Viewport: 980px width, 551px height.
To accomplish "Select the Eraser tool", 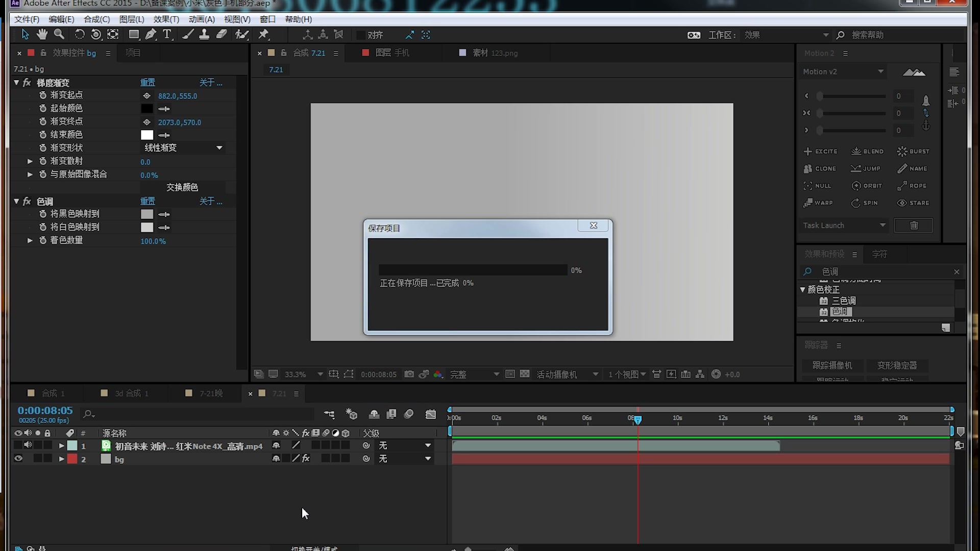I will pyautogui.click(x=222, y=34).
